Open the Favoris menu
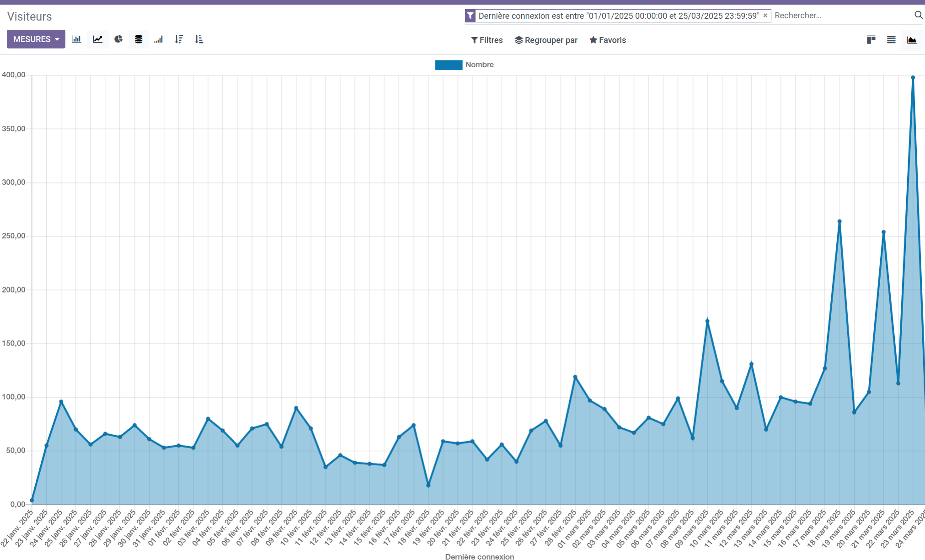Viewport: 925px width, 560px height. [x=608, y=40]
